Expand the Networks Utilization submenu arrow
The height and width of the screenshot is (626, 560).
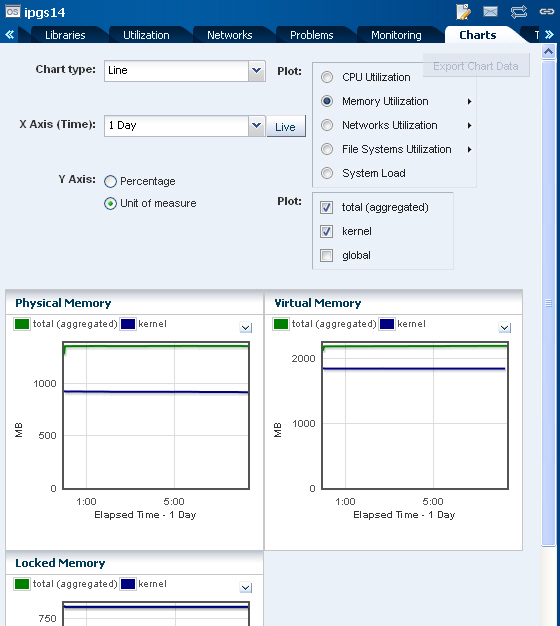click(470, 125)
